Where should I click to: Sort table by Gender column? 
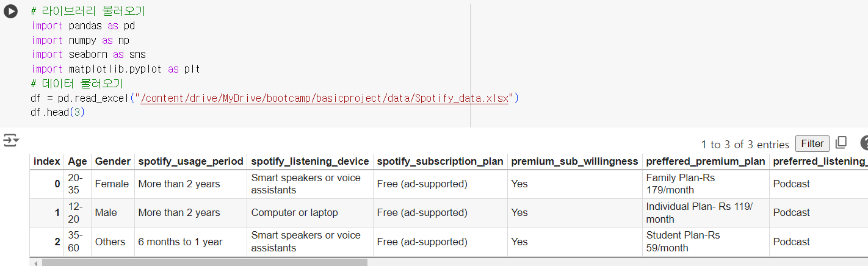tap(112, 161)
